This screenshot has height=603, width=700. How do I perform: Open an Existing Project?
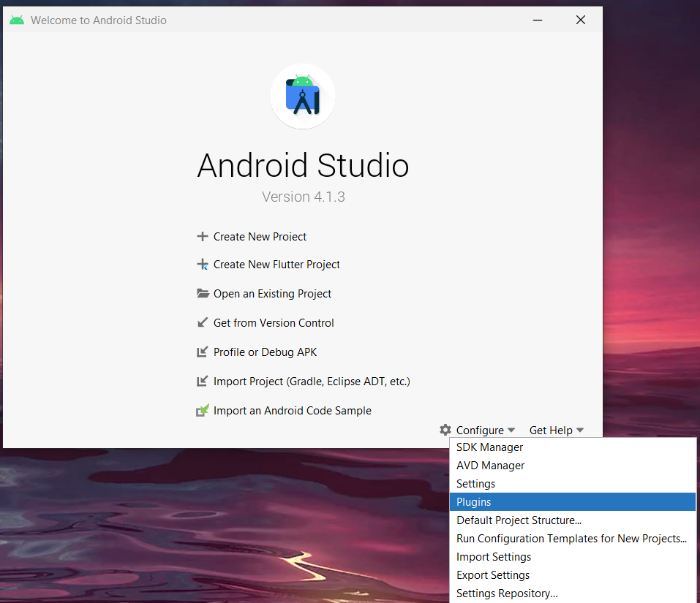coord(272,294)
